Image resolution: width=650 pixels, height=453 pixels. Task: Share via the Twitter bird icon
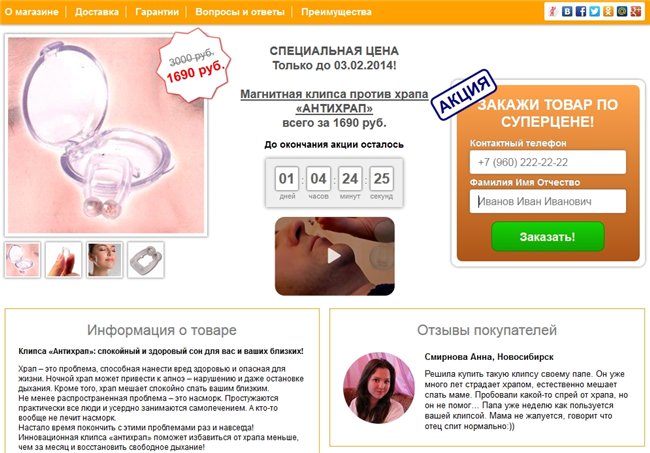[x=594, y=11]
